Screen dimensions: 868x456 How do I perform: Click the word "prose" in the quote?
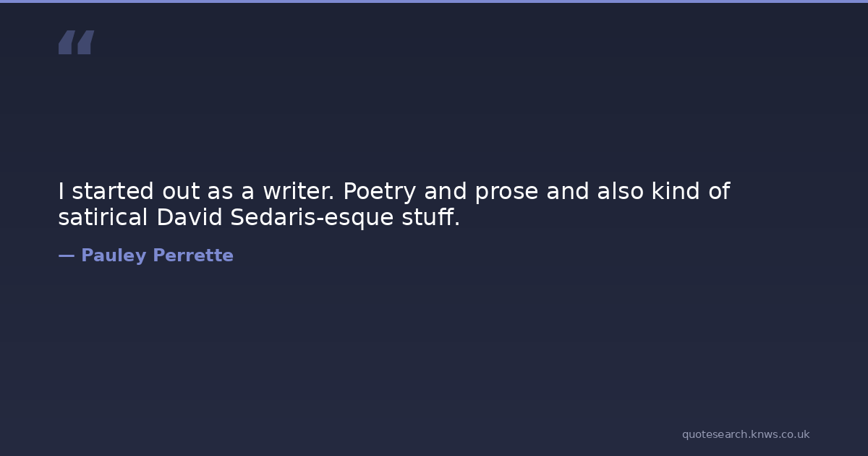coord(506,192)
